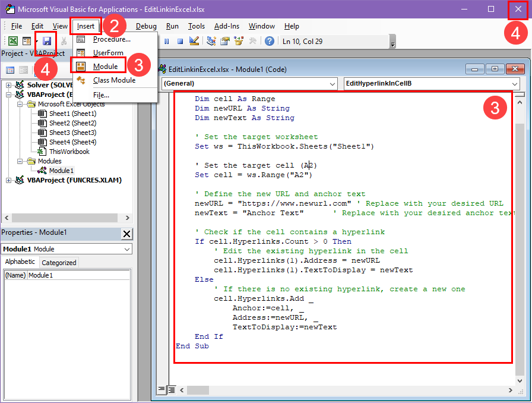Click the Reset (stop) toolbar icon
The width and height of the screenshot is (532, 403).
click(x=180, y=41)
